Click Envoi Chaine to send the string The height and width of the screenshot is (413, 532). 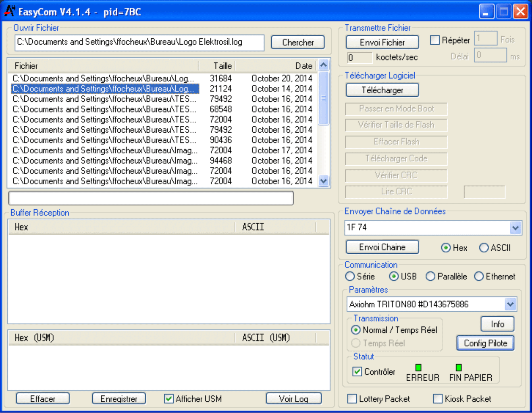coord(382,247)
